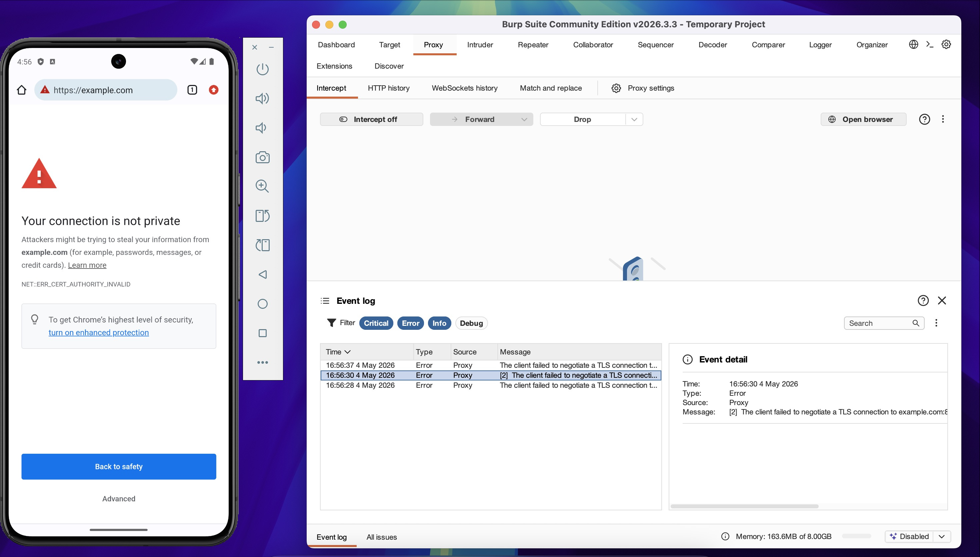
Task: Open Event log options kebab menu
Action: tap(936, 323)
